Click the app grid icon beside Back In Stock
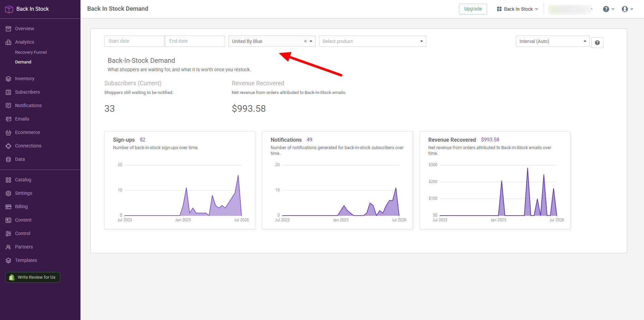The image size is (644, 320). coord(499,9)
